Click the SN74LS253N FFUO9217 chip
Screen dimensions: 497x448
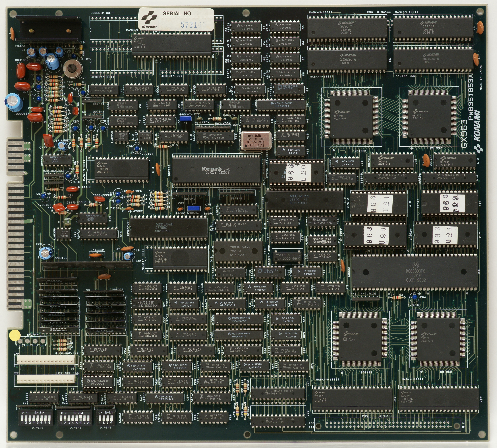[99, 382]
